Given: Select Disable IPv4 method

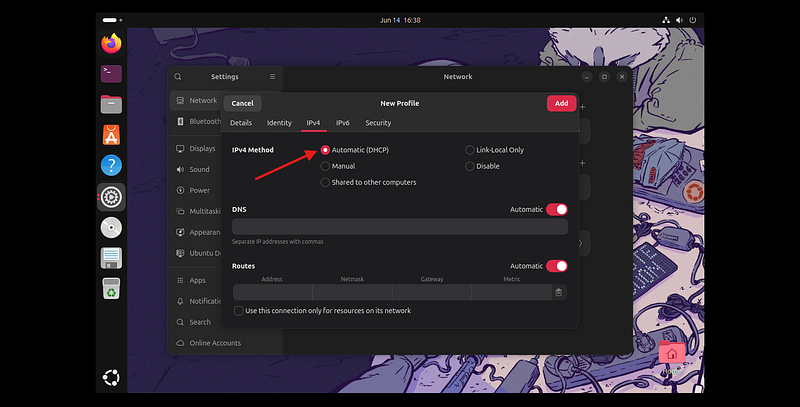Looking at the screenshot, I should [469, 166].
